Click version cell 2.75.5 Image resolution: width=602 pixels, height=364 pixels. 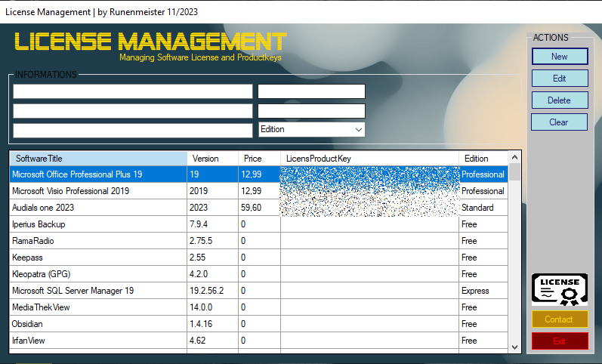point(213,241)
